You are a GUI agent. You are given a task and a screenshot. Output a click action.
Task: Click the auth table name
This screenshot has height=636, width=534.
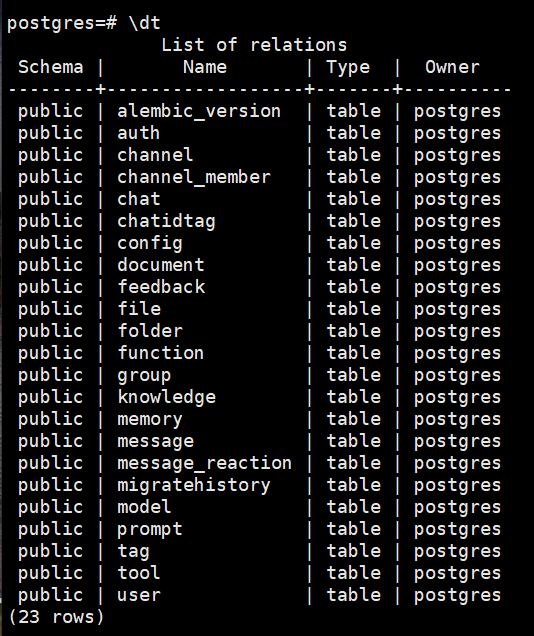138,133
